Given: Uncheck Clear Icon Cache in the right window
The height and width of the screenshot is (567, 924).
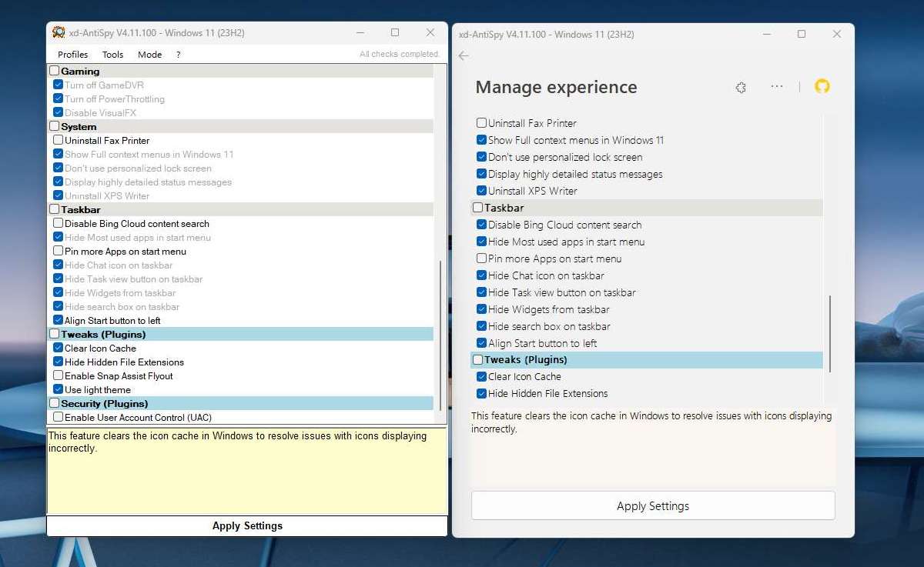Looking at the screenshot, I should [481, 376].
